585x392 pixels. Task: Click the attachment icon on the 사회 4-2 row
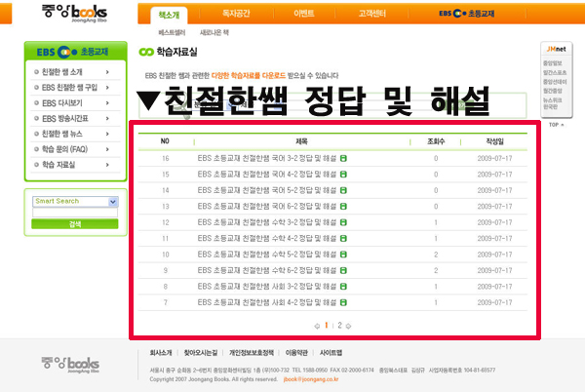point(343,302)
